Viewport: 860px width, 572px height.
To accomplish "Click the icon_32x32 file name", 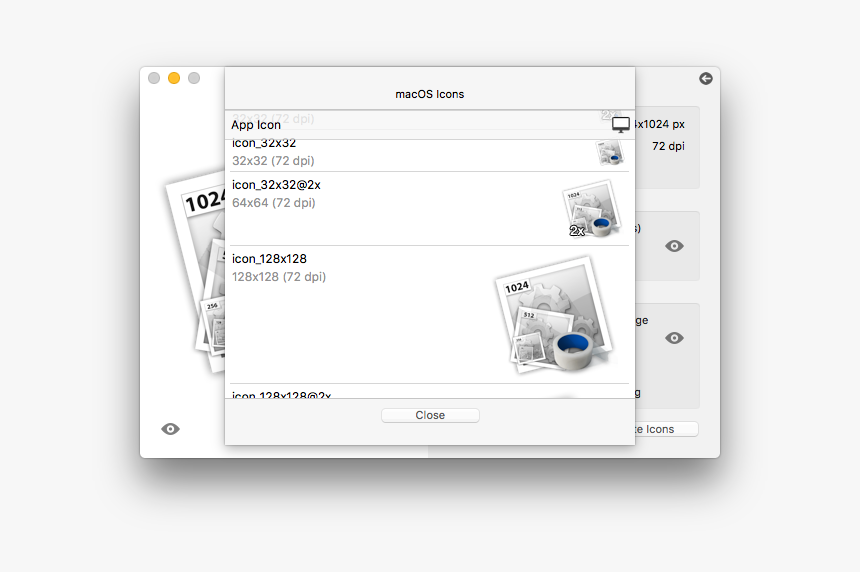I will coord(264,144).
